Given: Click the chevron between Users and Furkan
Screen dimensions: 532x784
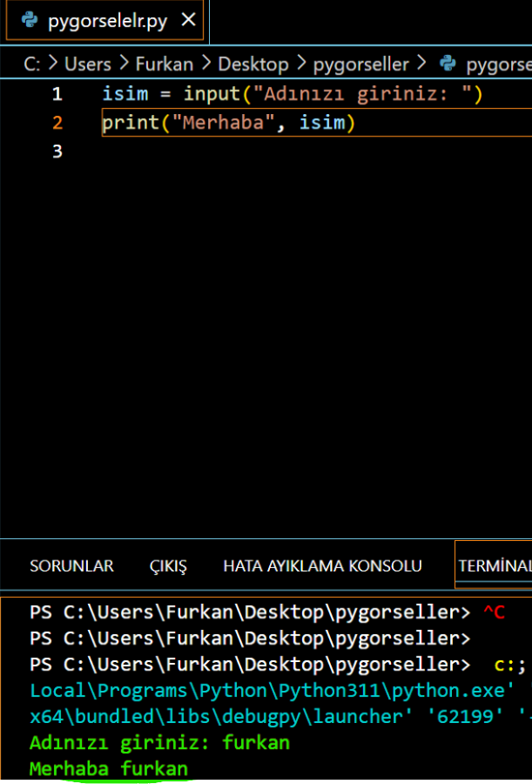Looking at the screenshot, I should point(124,64).
